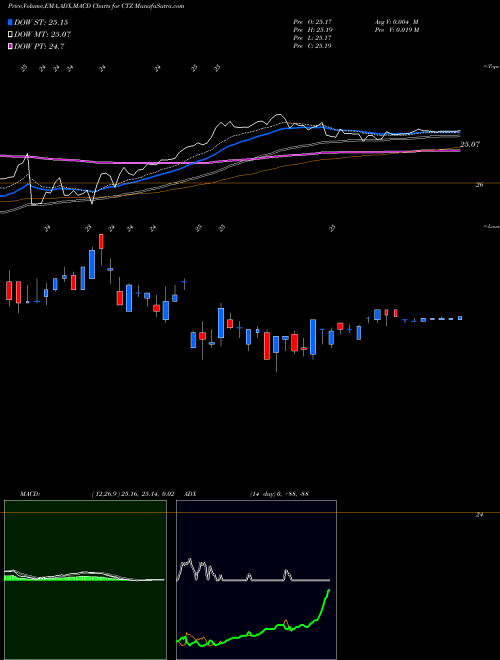Click the Lows label at right edge
This screenshot has height=660, width=500.
[491, 227]
